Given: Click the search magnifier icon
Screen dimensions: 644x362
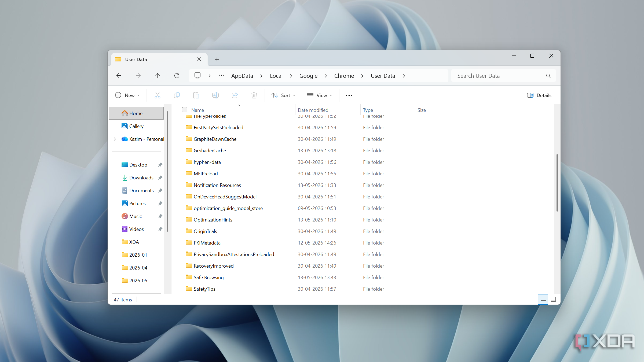Looking at the screenshot, I should click(x=548, y=76).
